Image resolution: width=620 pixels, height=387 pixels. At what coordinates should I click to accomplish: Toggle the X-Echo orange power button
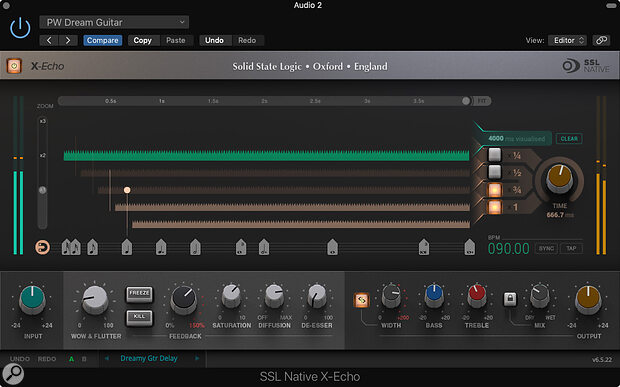tap(14, 66)
